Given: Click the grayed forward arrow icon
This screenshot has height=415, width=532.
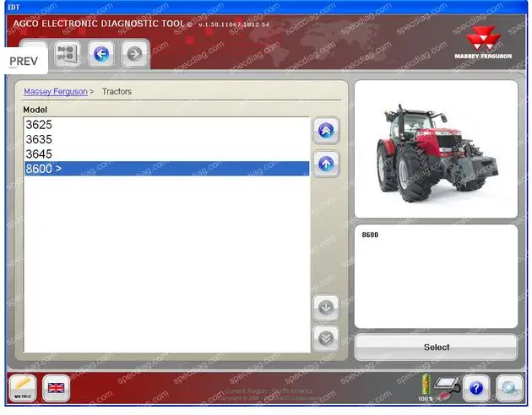Looking at the screenshot, I should click(135, 54).
